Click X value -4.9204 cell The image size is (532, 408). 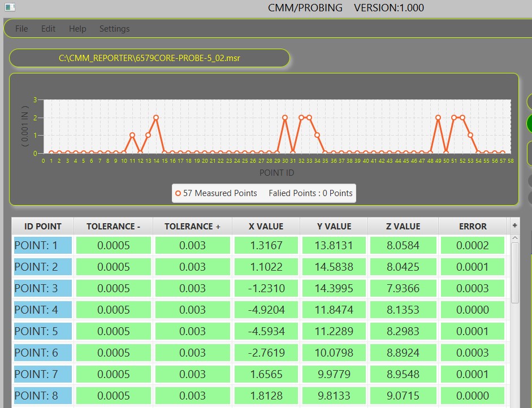[x=266, y=310]
